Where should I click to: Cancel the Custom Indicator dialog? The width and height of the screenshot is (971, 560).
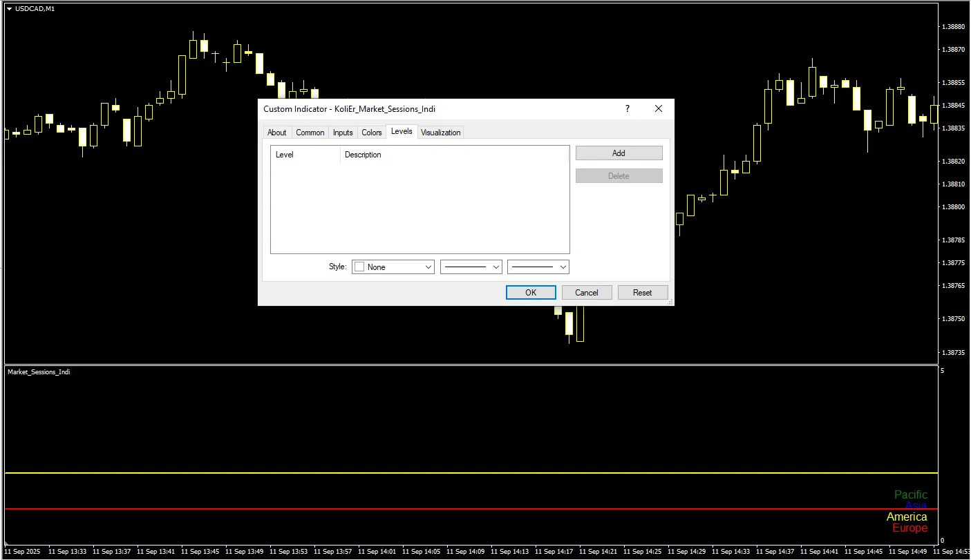point(587,292)
